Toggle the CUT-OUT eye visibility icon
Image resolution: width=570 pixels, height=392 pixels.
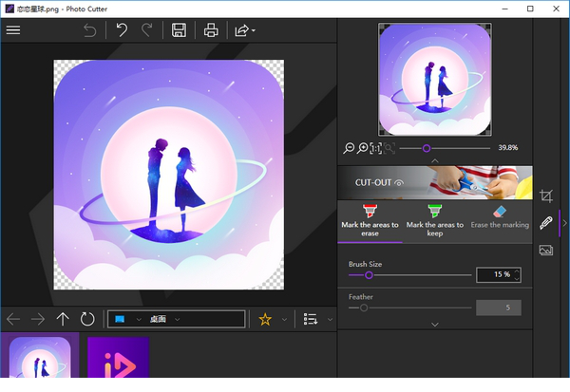click(399, 183)
